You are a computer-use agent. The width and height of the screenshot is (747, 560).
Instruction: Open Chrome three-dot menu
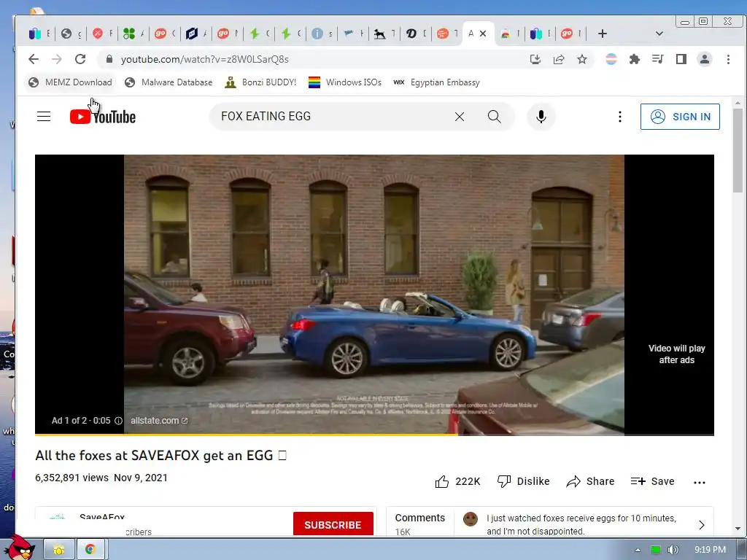(x=728, y=59)
